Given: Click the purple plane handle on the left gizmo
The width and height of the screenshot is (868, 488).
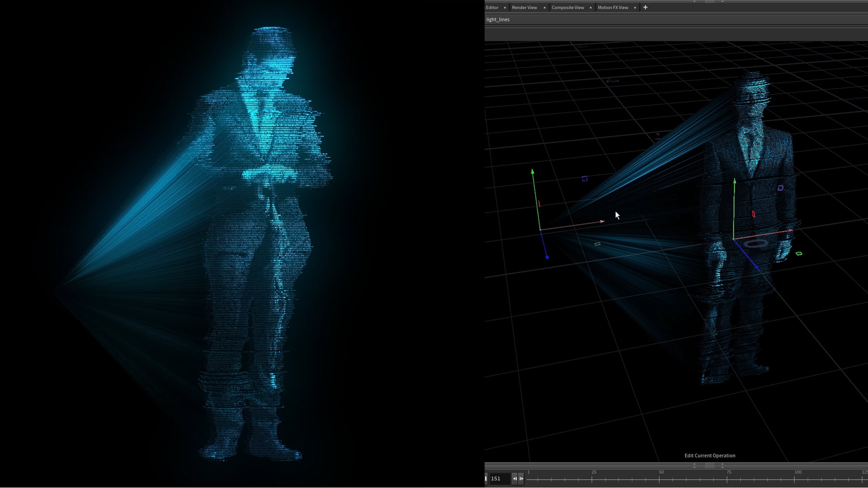Looking at the screenshot, I should pyautogui.click(x=584, y=179).
